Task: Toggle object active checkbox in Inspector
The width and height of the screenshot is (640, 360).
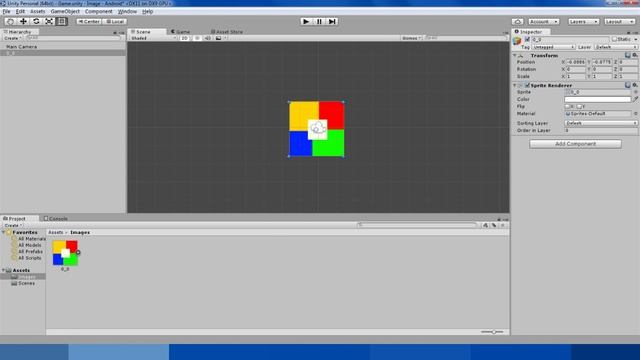Action: pyautogui.click(x=527, y=39)
